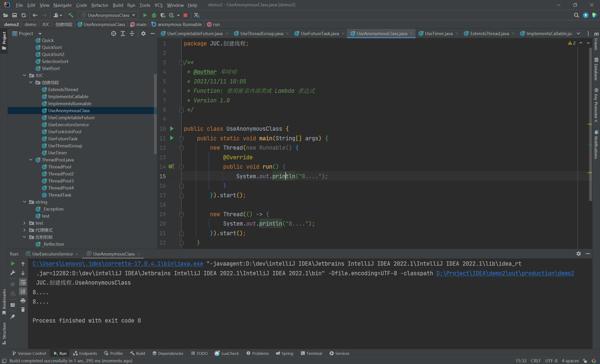Open the Refactor menu
The image size is (600, 364).
[100, 5]
